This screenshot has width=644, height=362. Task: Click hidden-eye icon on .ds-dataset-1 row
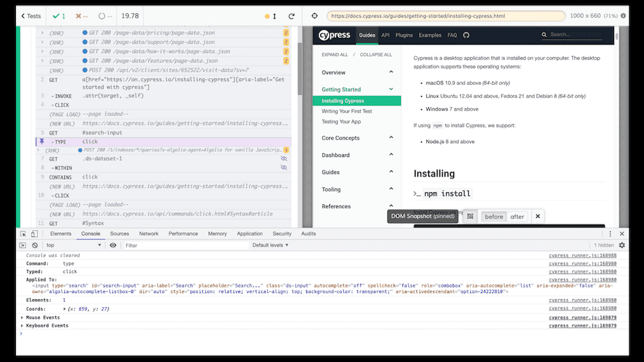tap(283, 158)
